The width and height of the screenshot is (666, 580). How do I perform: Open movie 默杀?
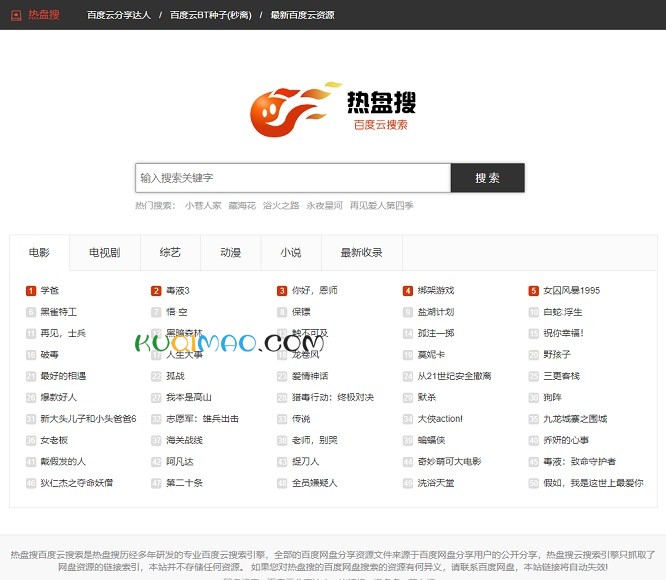(427, 398)
